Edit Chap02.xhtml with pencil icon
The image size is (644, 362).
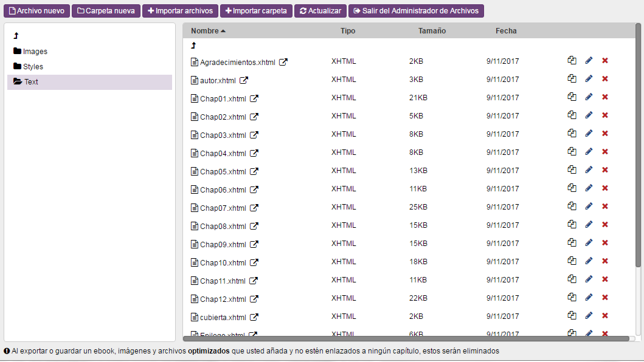coord(589,115)
